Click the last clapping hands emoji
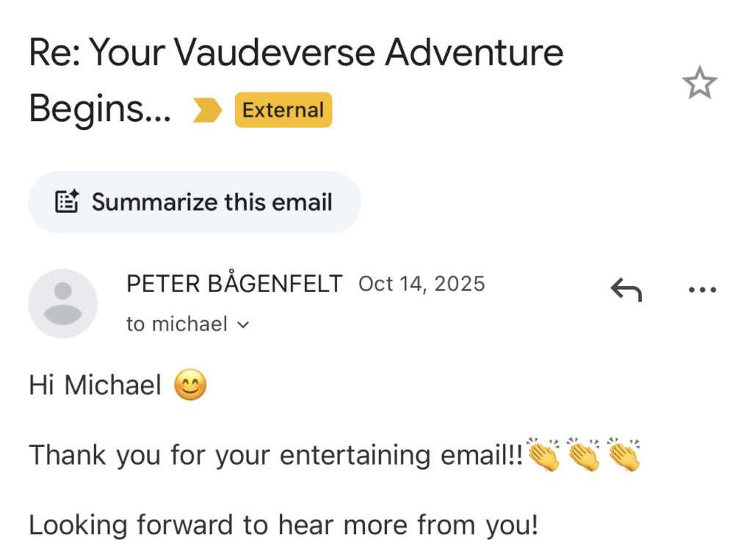 pyautogui.click(x=623, y=455)
